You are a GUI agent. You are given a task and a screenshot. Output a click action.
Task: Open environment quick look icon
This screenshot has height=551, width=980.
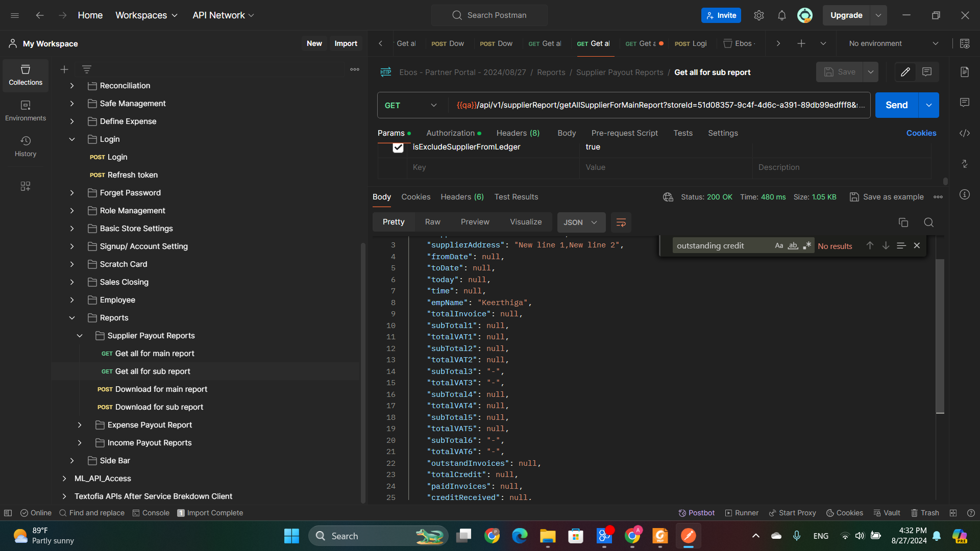tap(965, 44)
